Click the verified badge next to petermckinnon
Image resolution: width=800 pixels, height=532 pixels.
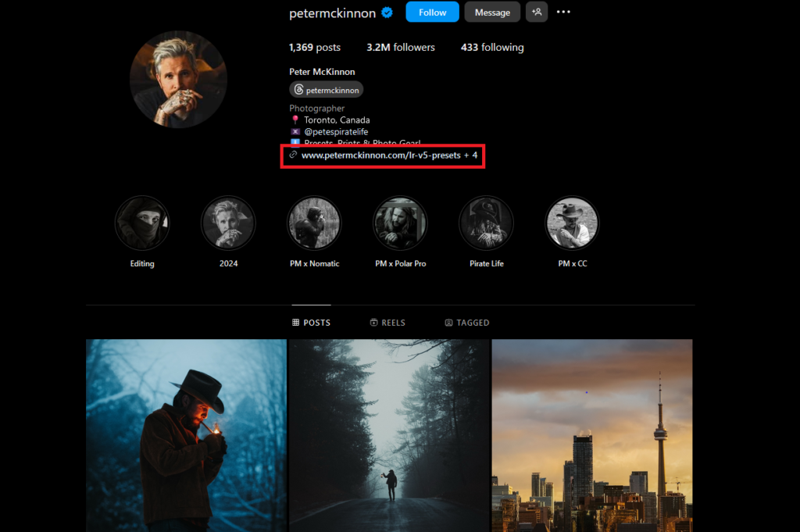click(x=387, y=12)
